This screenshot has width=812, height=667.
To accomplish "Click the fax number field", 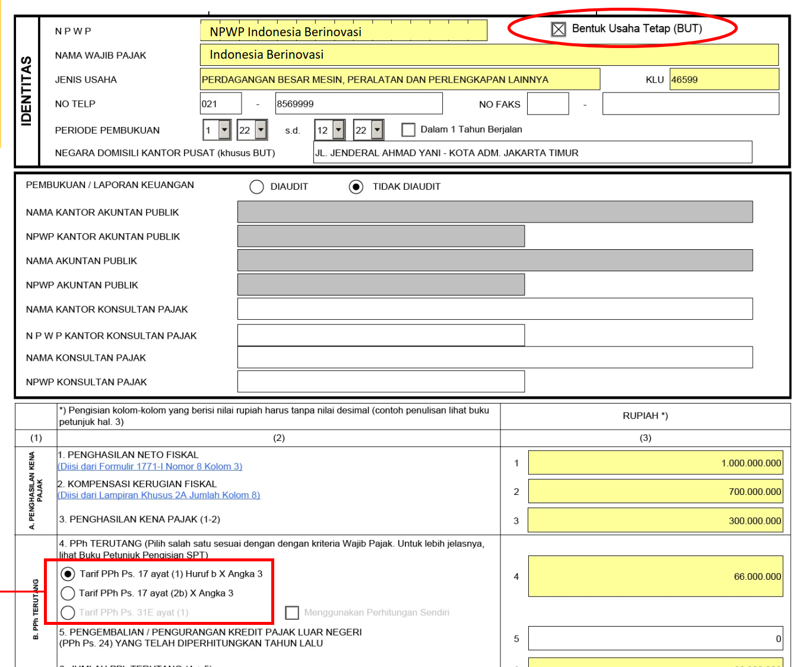I will pos(691,103).
